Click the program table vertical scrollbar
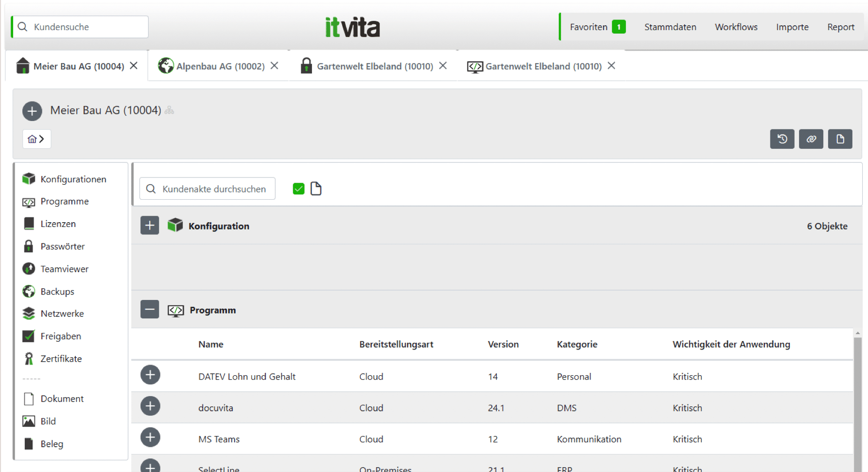The height and width of the screenshot is (472, 868). click(858, 399)
